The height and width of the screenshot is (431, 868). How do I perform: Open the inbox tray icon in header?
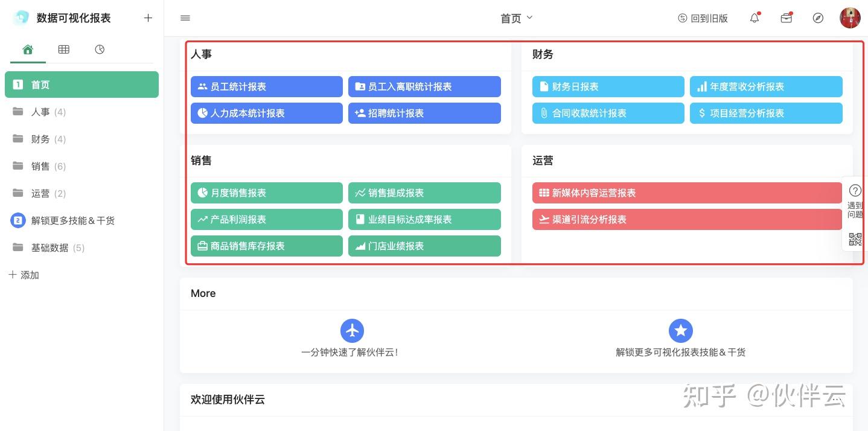[786, 18]
